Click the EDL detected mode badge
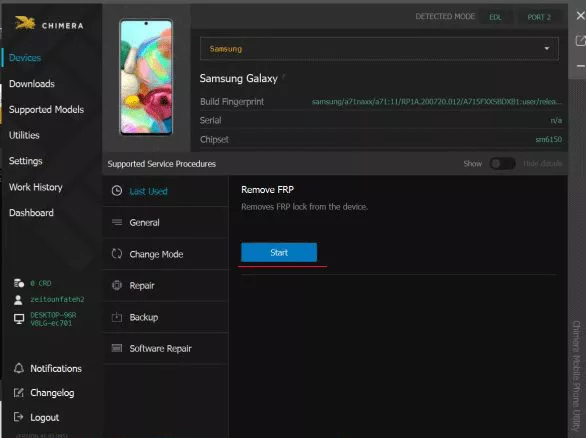The image size is (586, 438). click(495, 17)
